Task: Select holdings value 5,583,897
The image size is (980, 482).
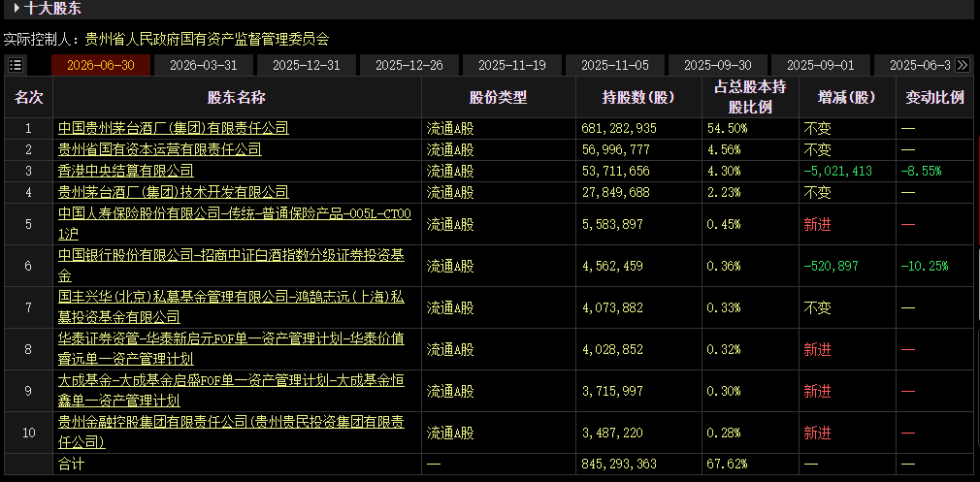Action: pyautogui.click(x=612, y=224)
